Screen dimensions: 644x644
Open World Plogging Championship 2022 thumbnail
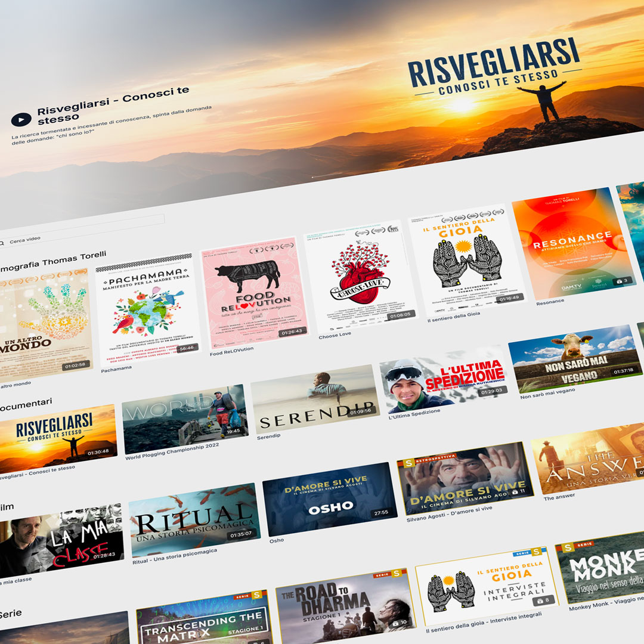185,419
